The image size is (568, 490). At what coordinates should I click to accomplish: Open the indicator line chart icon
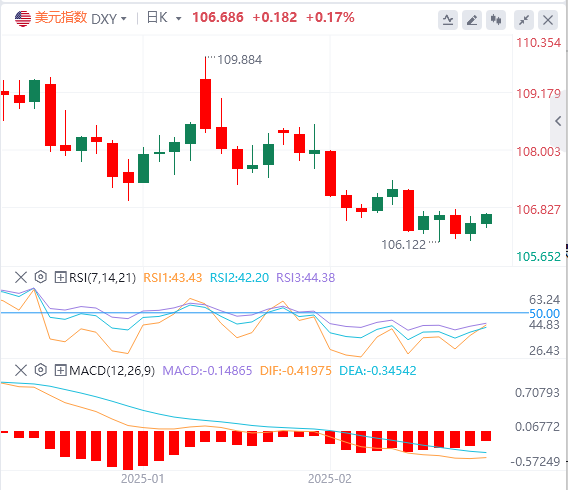448,20
